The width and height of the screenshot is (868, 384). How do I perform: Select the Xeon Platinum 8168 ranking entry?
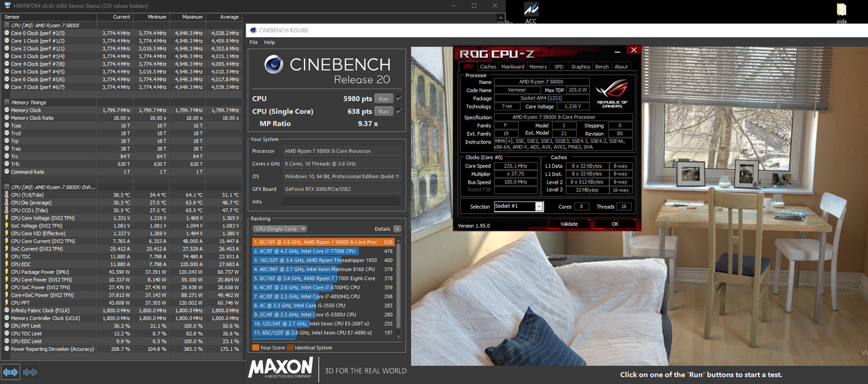323,269
